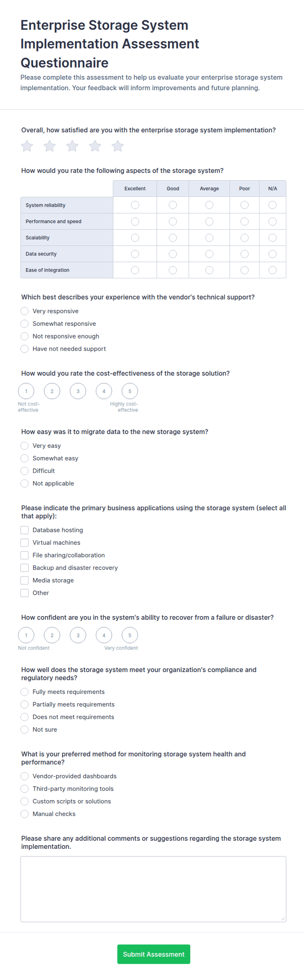Set Scalability rating to Average
Viewport: 304px width, 980px height.
pyautogui.click(x=209, y=238)
